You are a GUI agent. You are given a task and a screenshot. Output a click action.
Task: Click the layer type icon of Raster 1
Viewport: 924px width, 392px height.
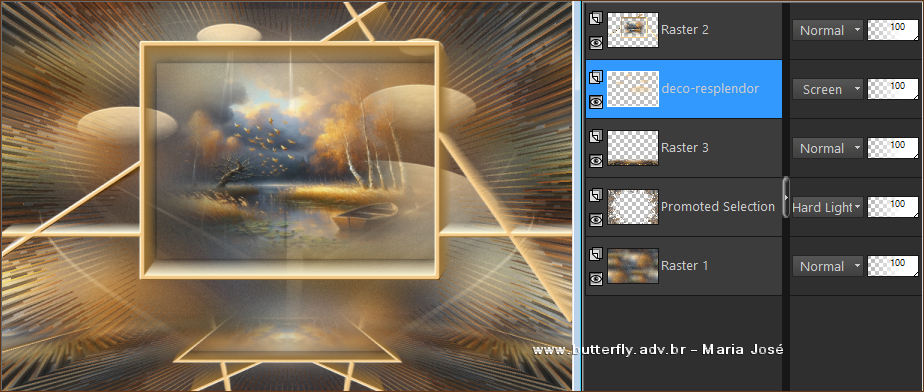tap(596, 254)
